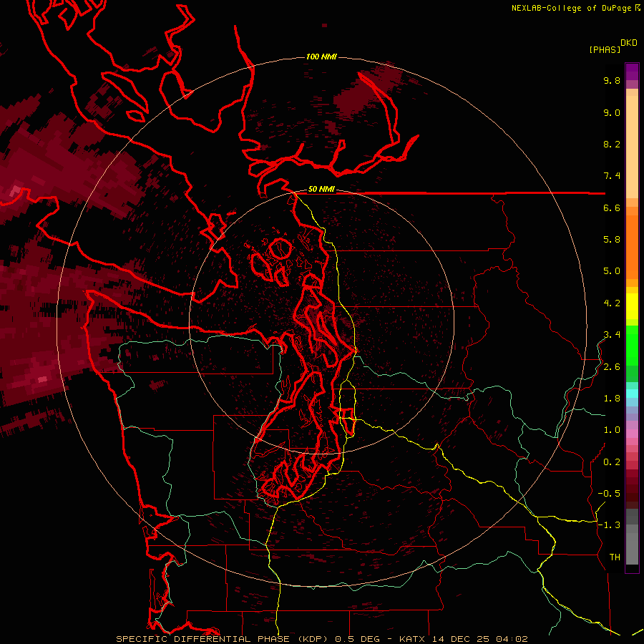Click the 2.6 value on the color scale
The height and width of the screenshot is (644, 644).
click(x=612, y=367)
